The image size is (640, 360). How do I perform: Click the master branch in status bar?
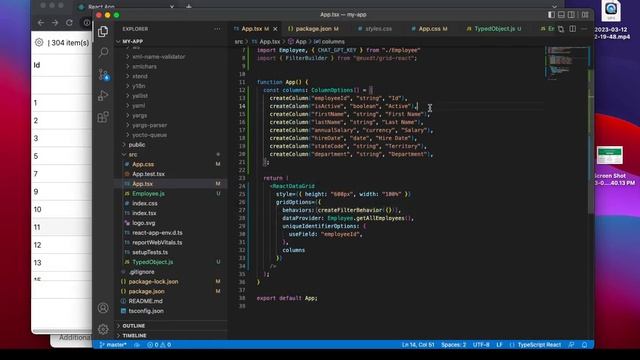[113, 345]
